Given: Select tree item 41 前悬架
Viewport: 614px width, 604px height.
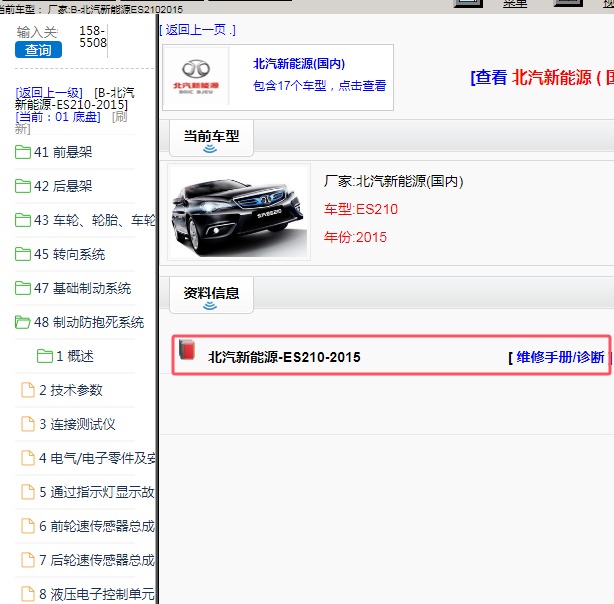Looking at the screenshot, I should 63,152.
